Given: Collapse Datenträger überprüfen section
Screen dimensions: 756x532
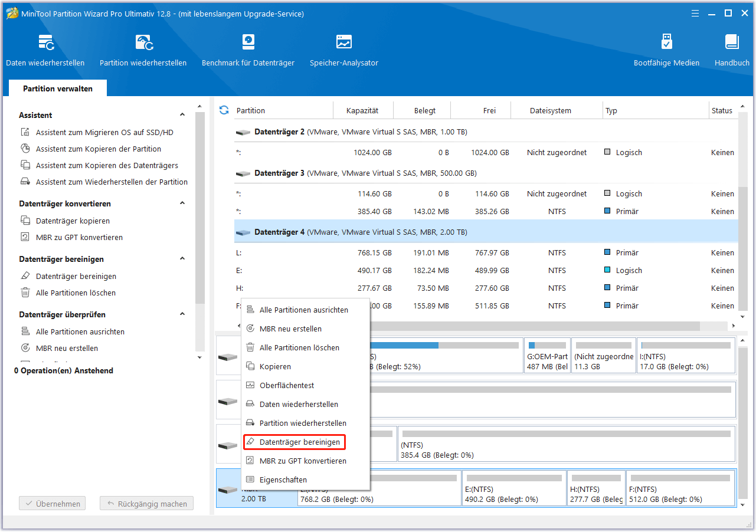Looking at the screenshot, I should click(x=182, y=314).
